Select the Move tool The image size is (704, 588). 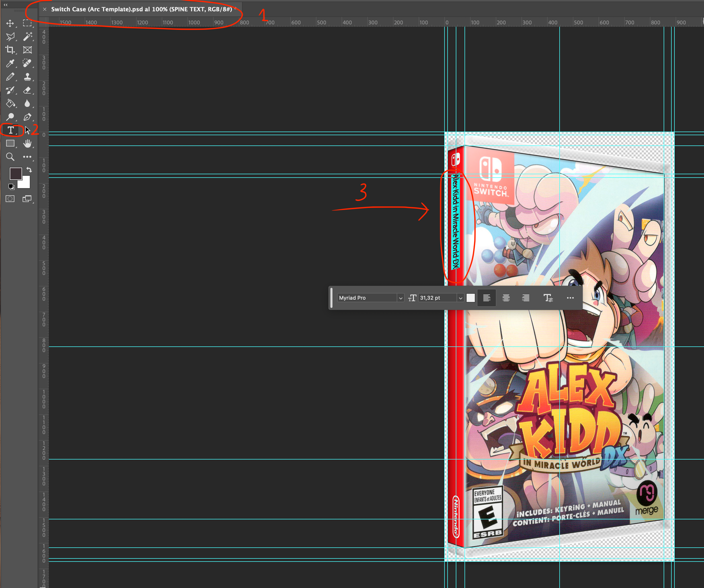[10, 23]
